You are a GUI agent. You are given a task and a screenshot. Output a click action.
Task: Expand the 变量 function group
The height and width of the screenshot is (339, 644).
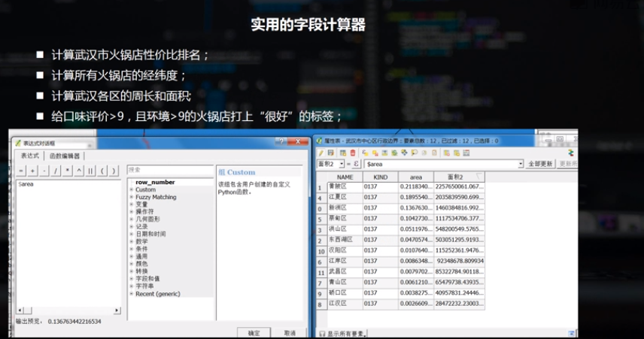tap(132, 204)
